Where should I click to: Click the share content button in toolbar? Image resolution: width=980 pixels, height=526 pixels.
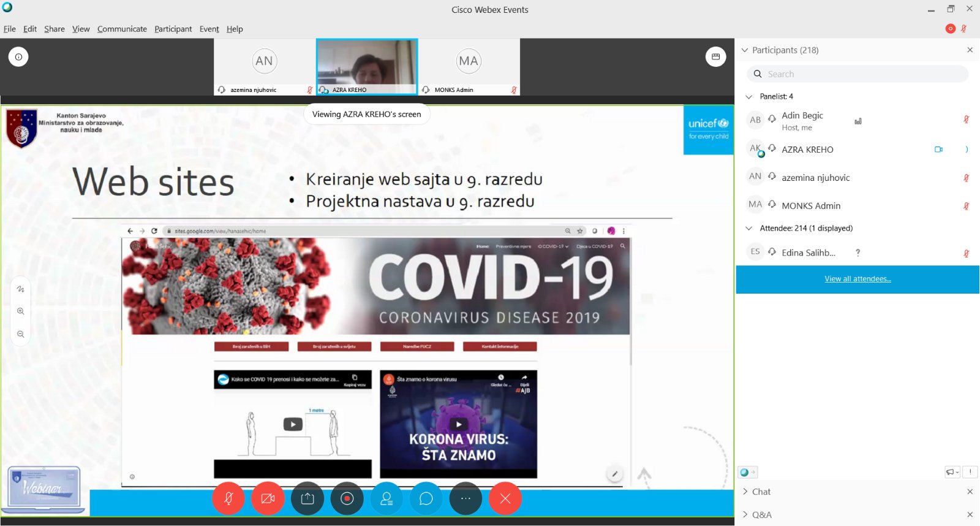pos(307,499)
